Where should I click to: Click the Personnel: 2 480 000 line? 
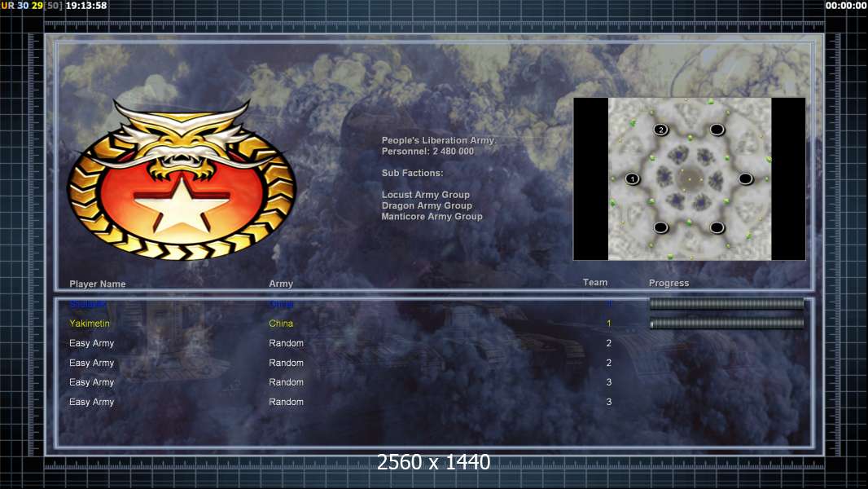pos(427,152)
